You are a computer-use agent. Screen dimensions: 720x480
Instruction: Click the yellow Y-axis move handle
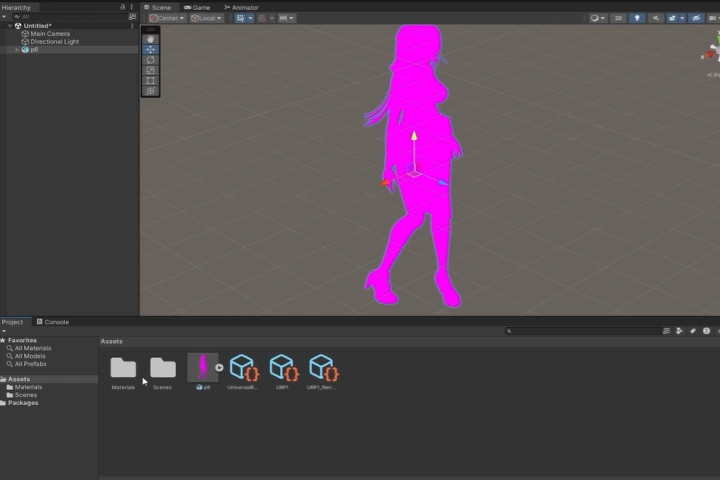click(x=414, y=136)
